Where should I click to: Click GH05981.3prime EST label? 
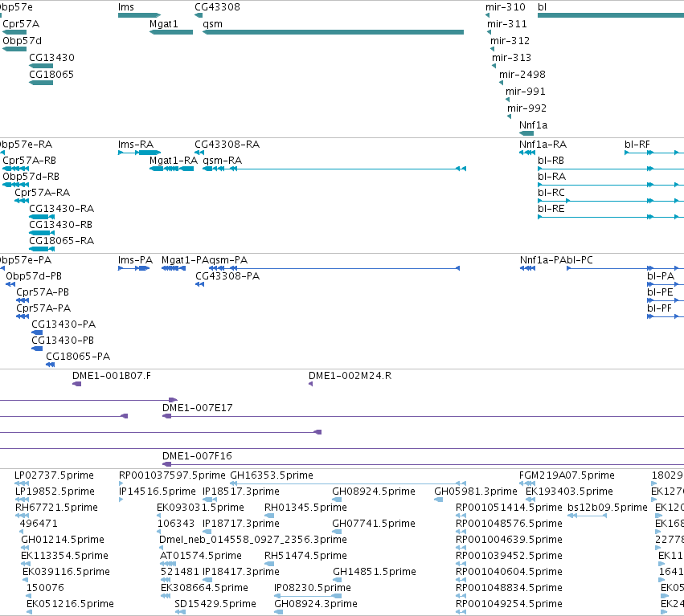476,492
